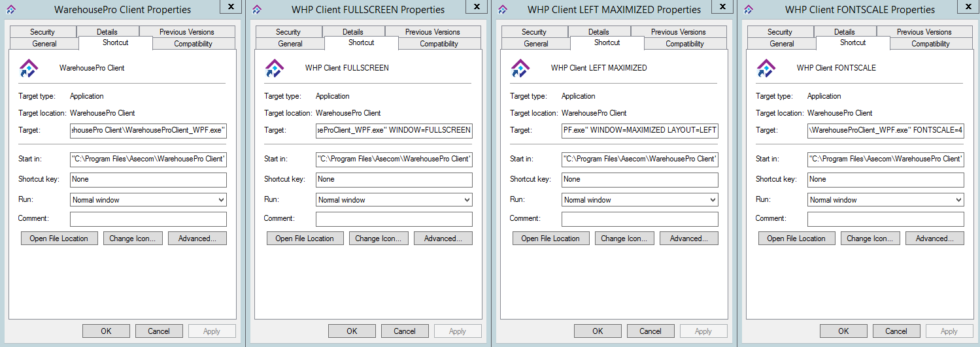Click Open File Location in LEFT MAXIMIZED Properties
Screen dimensions: 980x347
550,239
